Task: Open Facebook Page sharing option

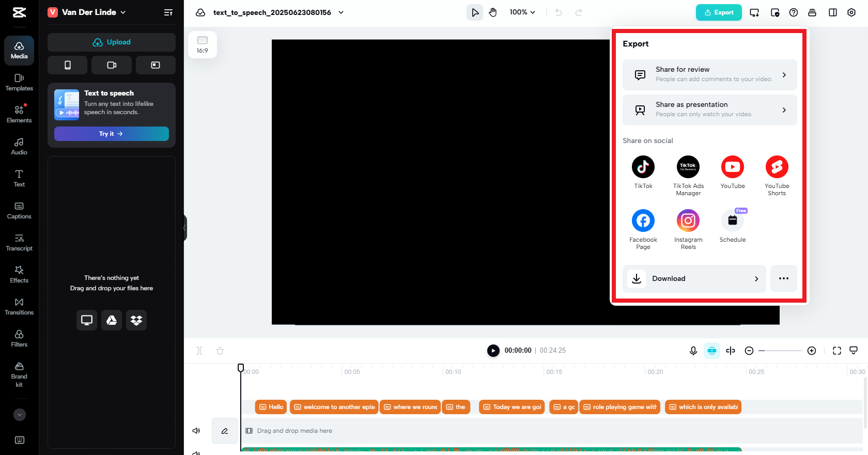Action: 643,221
